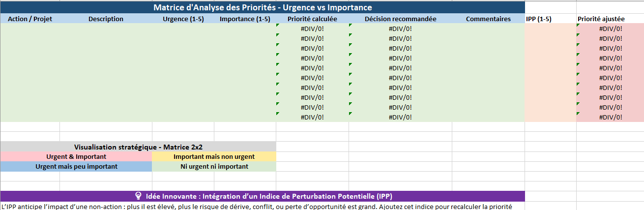Select the "Matrice d'Analyse des Priorités" title cell

point(263,8)
